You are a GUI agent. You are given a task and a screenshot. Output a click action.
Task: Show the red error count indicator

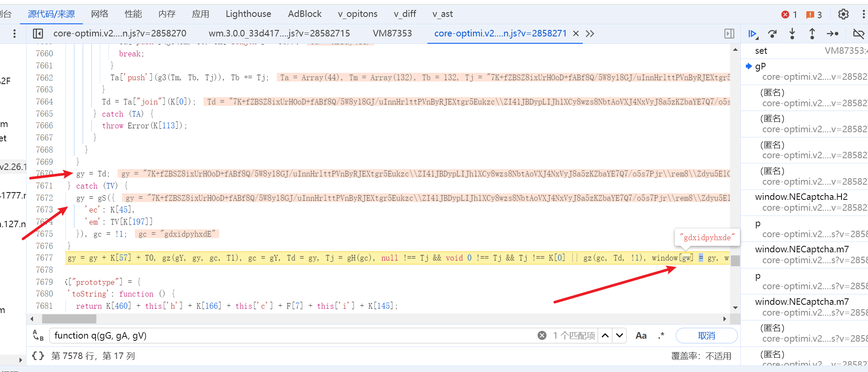[x=789, y=15]
